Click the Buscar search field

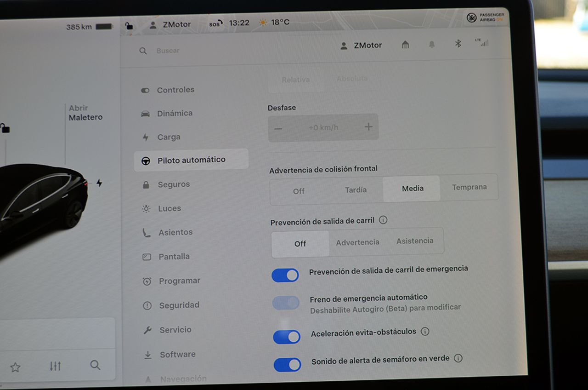(168, 51)
